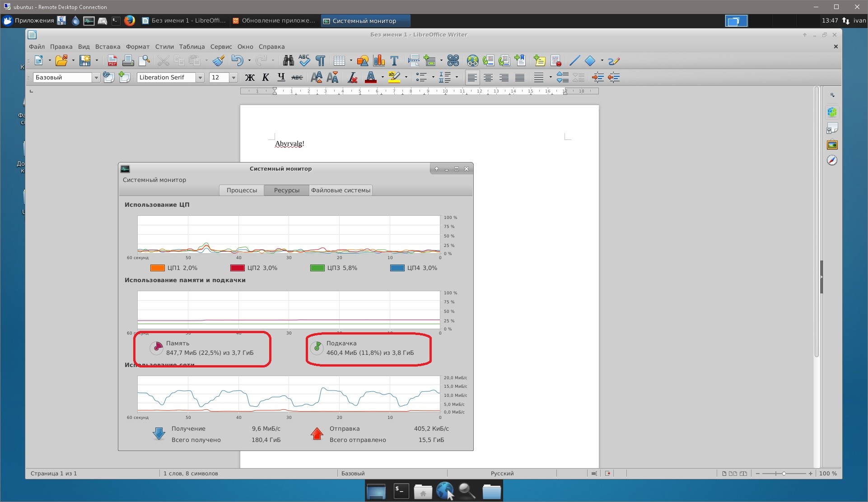
Task: Open the Вставка menu
Action: pyautogui.click(x=107, y=46)
